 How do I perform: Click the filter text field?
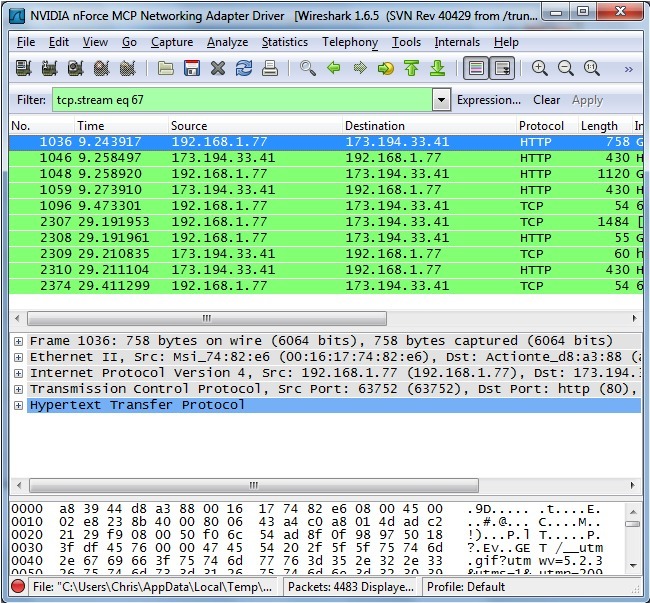(240, 100)
